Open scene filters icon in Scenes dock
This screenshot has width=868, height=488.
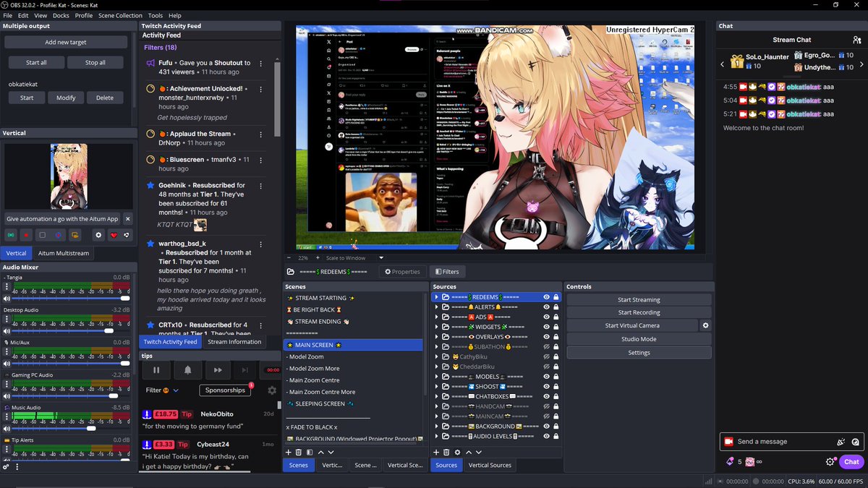(310, 452)
